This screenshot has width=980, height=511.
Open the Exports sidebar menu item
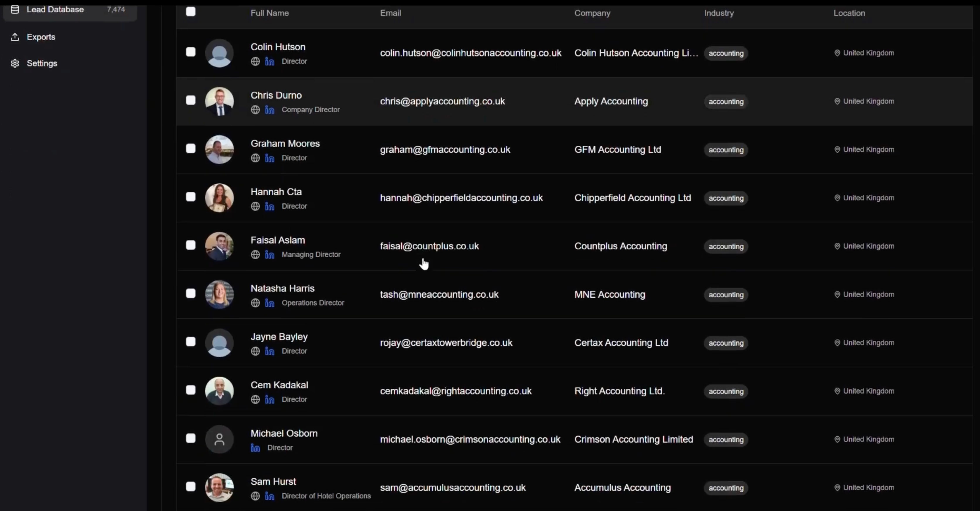(41, 37)
